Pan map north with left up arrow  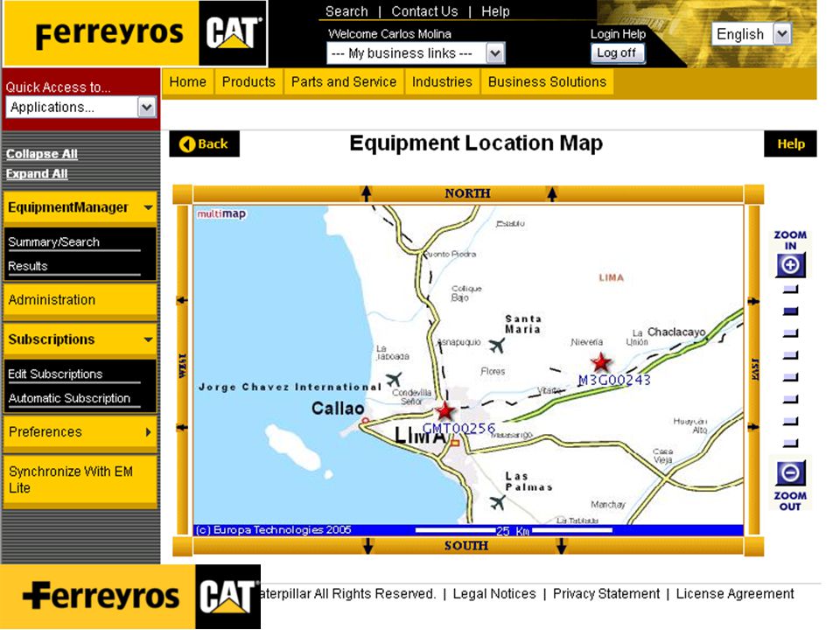tap(367, 193)
